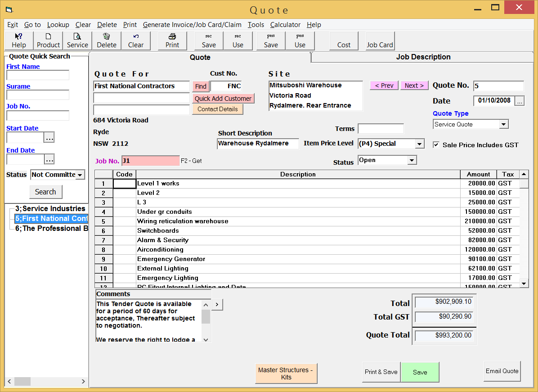Click the Clear toolbar button
The image size is (538, 392).
tap(136, 41)
